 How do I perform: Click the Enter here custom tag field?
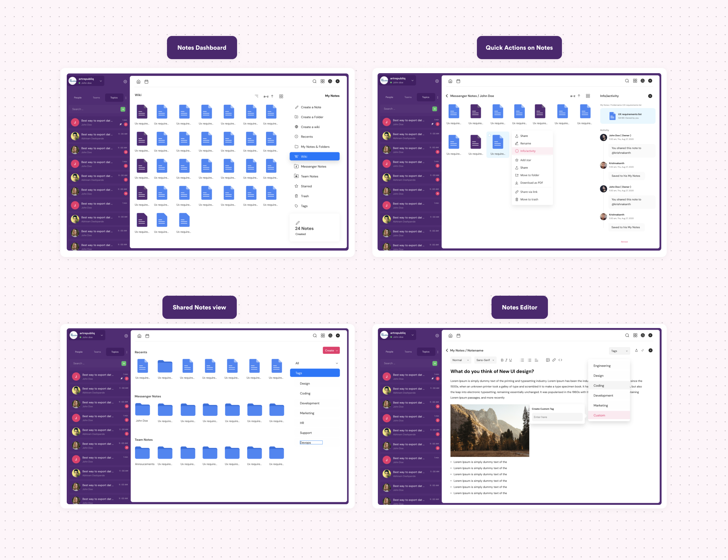pyautogui.click(x=557, y=417)
